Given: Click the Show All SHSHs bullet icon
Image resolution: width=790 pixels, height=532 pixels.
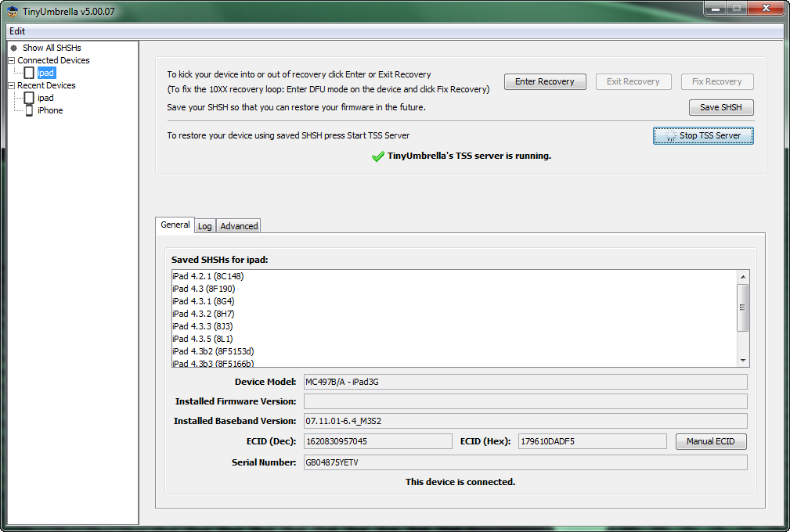Looking at the screenshot, I should coord(13,48).
